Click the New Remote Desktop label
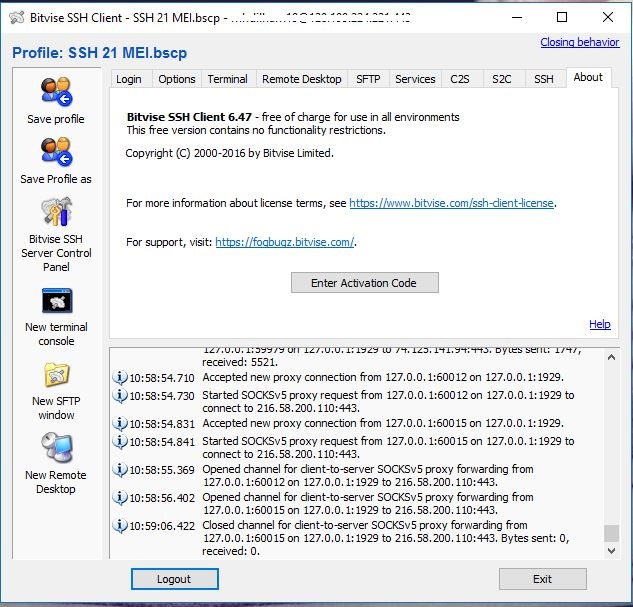The width and height of the screenshot is (633, 607). 56,482
